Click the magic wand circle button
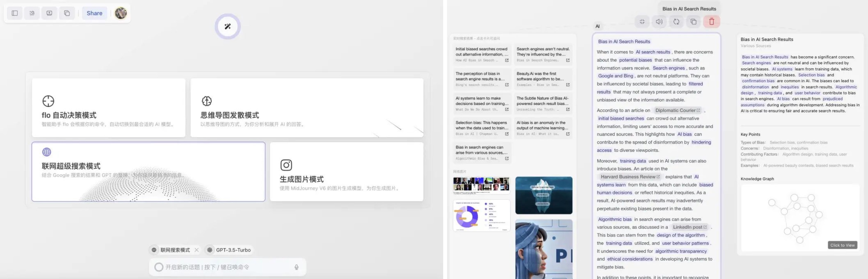The image size is (868, 279). tap(227, 26)
